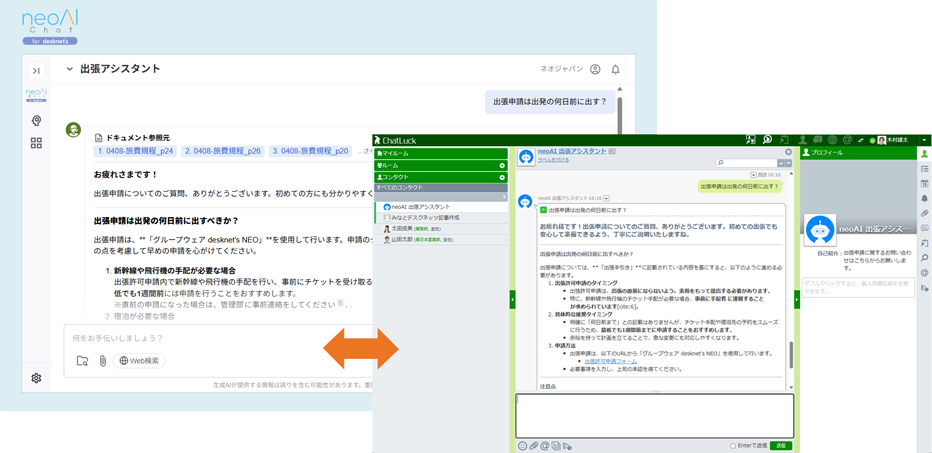Open the ネオジャパン user account icon
Screen dimensions: 932x453
594,70
